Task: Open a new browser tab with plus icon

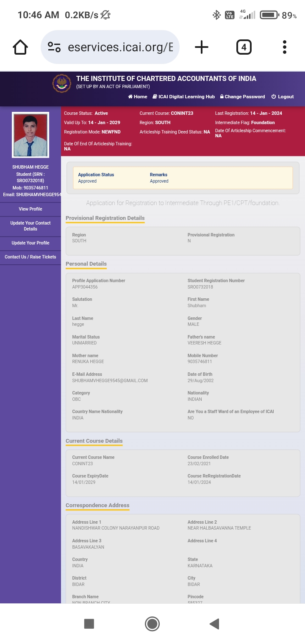Action: (201, 47)
